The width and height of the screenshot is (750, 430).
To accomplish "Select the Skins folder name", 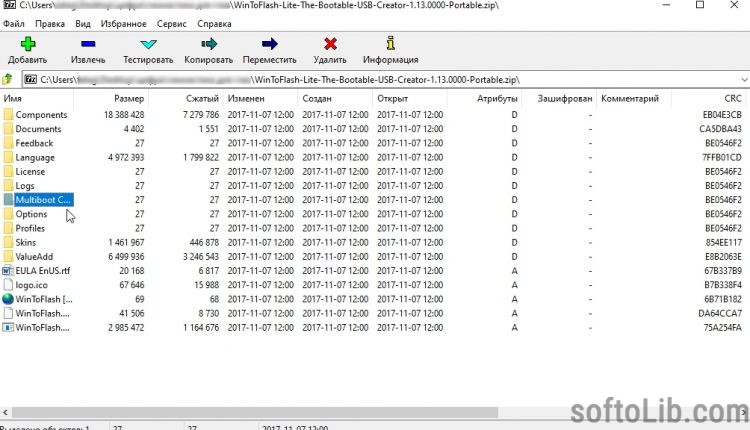I will (25, 243).
